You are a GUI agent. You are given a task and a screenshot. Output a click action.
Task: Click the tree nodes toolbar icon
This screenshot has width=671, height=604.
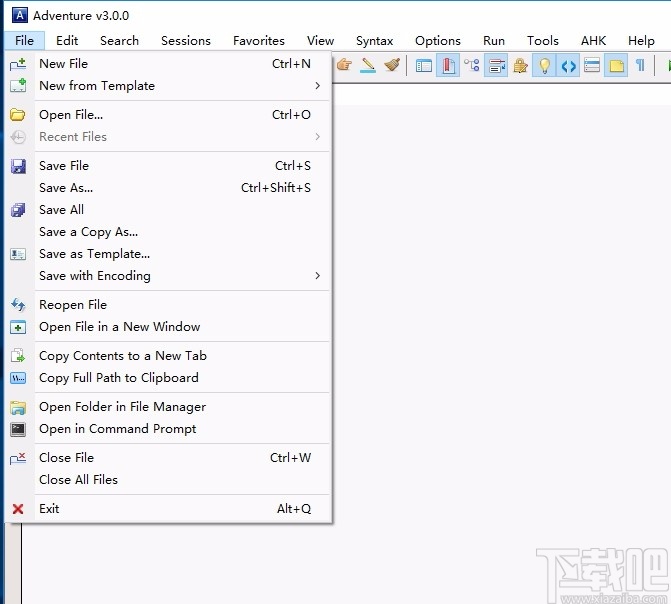pyautogui.click(x=472, y=65)
